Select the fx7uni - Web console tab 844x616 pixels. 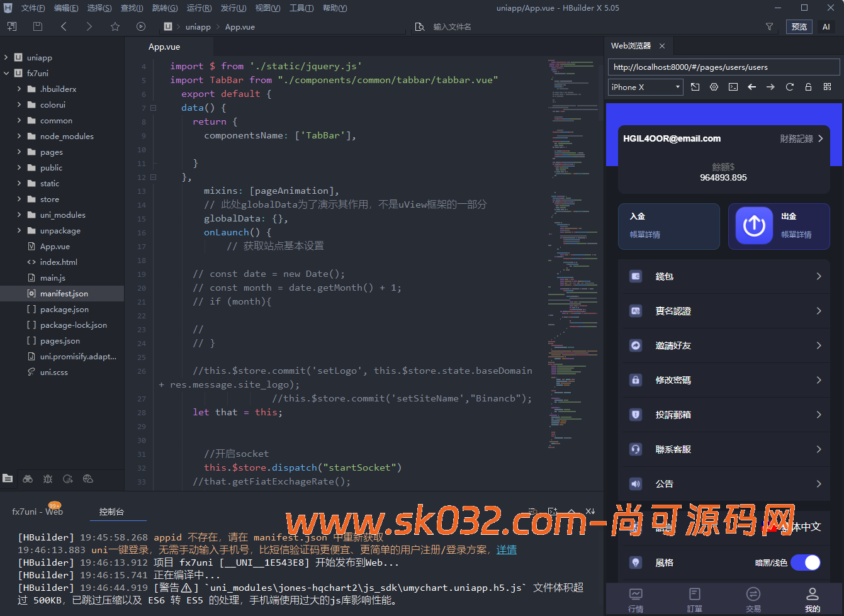coord(38,512)
